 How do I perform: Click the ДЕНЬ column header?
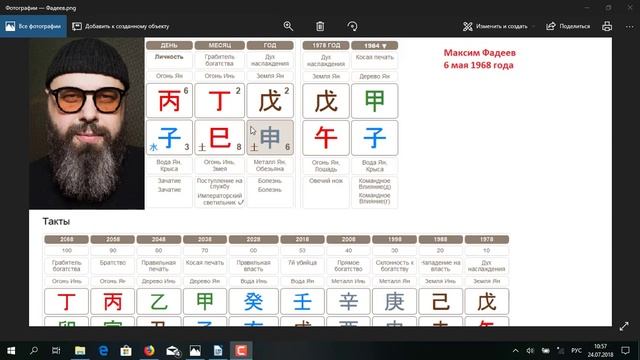click(x=169, y=45)
